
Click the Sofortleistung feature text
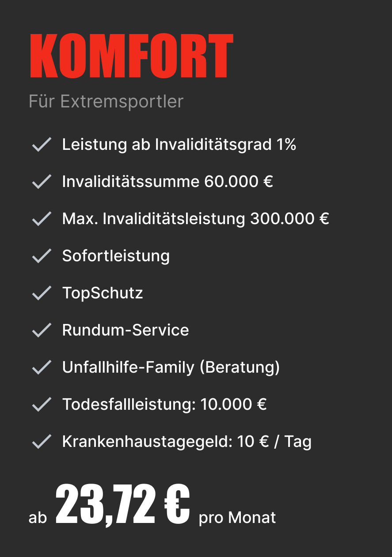pos(116,256)
